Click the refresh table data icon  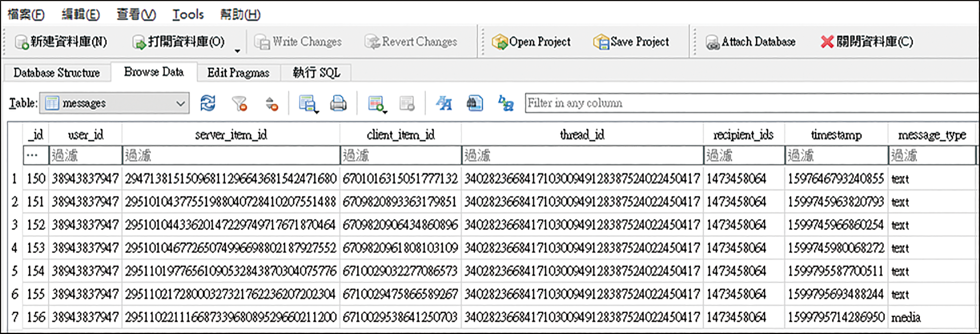coord(208,103)
